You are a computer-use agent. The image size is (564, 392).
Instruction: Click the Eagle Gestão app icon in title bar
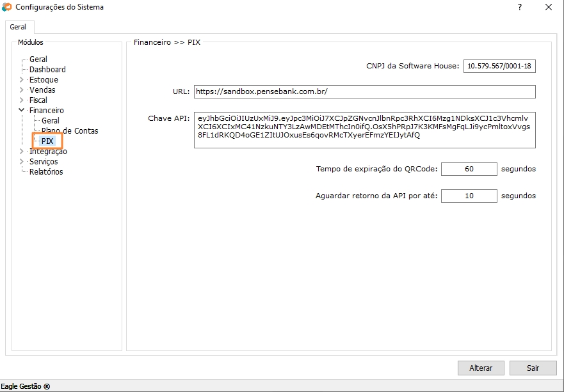[6, 7]
